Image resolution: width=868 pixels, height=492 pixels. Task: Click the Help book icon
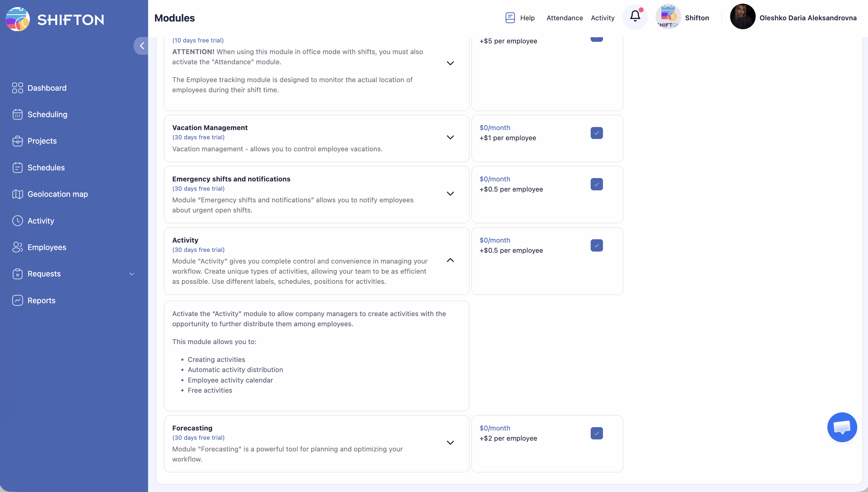[510, 18]
